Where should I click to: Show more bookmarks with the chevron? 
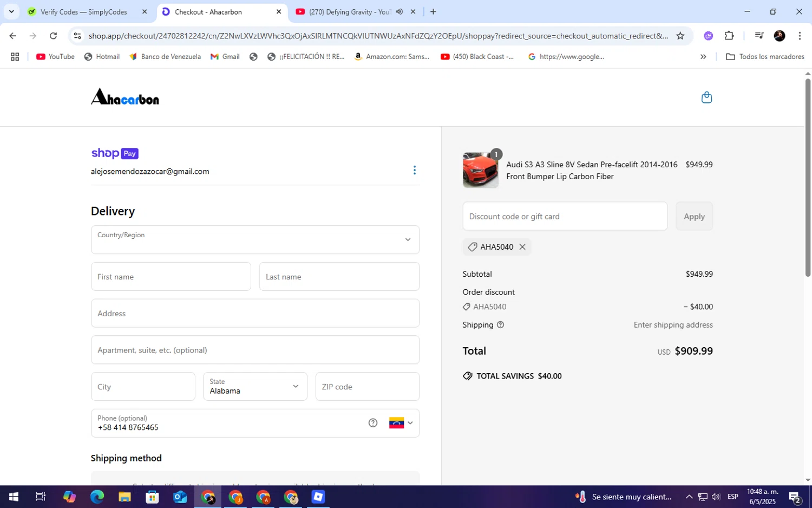click(703, 56)
